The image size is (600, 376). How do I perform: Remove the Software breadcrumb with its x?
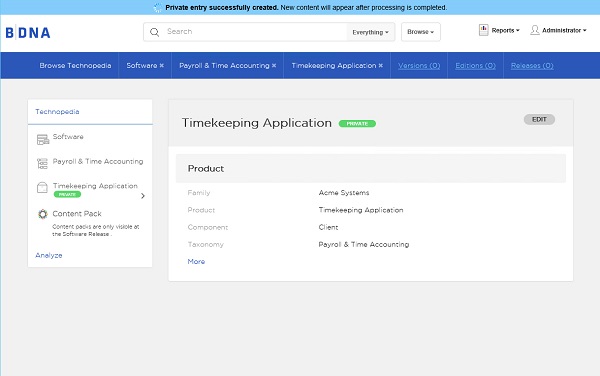point(162,65)
